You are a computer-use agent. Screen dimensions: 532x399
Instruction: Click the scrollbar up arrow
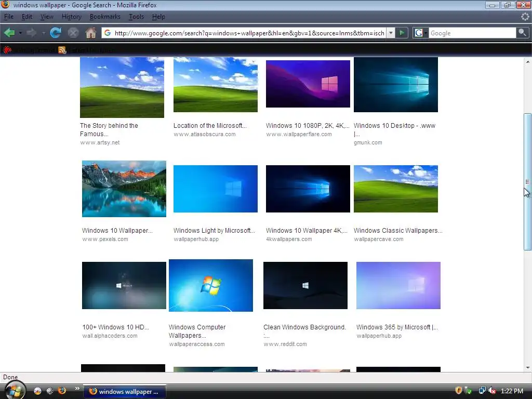(527, 62)
